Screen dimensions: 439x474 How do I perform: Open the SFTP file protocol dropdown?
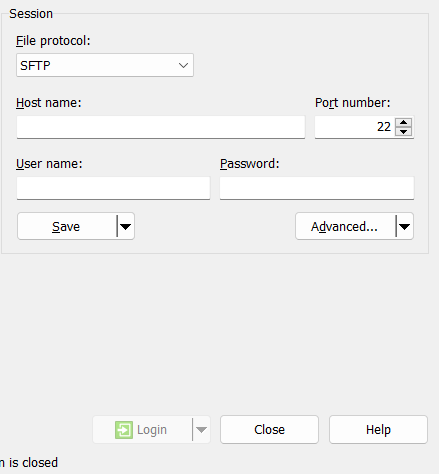click(x=105, y=65)
